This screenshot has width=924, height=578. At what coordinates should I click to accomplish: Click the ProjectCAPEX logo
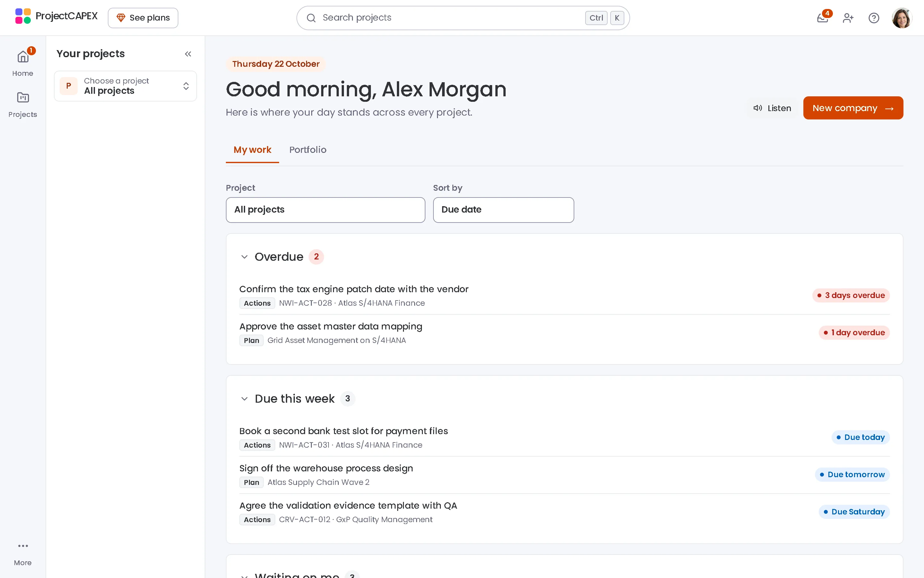56,16
